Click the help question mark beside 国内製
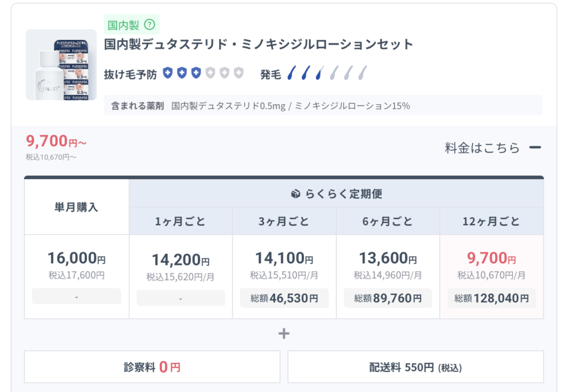 (x=149, y=24)
